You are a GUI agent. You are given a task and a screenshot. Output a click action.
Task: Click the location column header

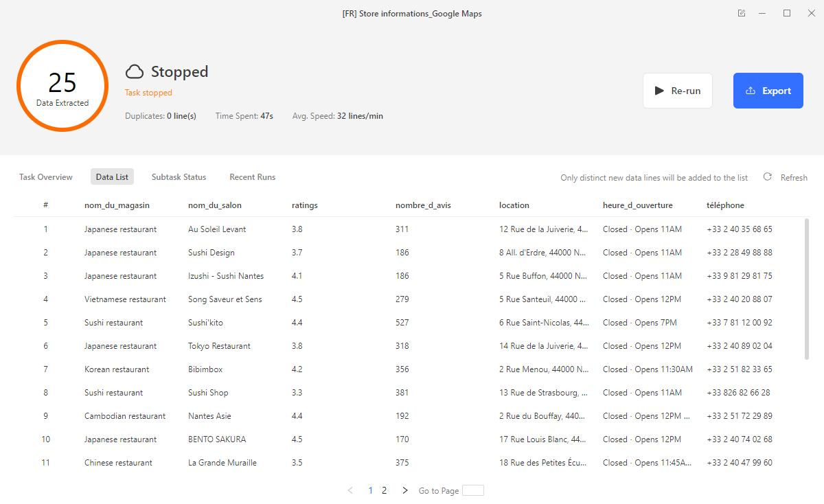(514, 205)
